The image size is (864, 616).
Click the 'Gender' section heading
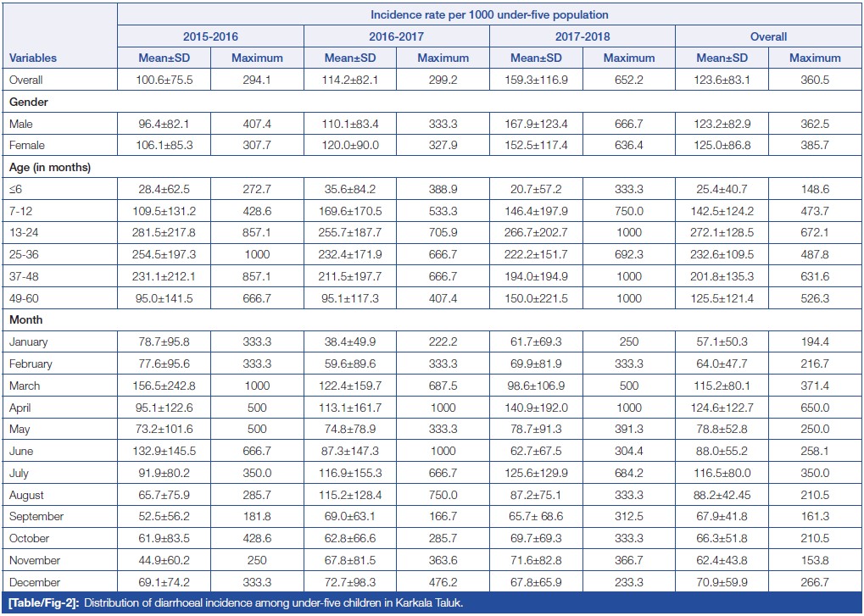coord(28,102)
